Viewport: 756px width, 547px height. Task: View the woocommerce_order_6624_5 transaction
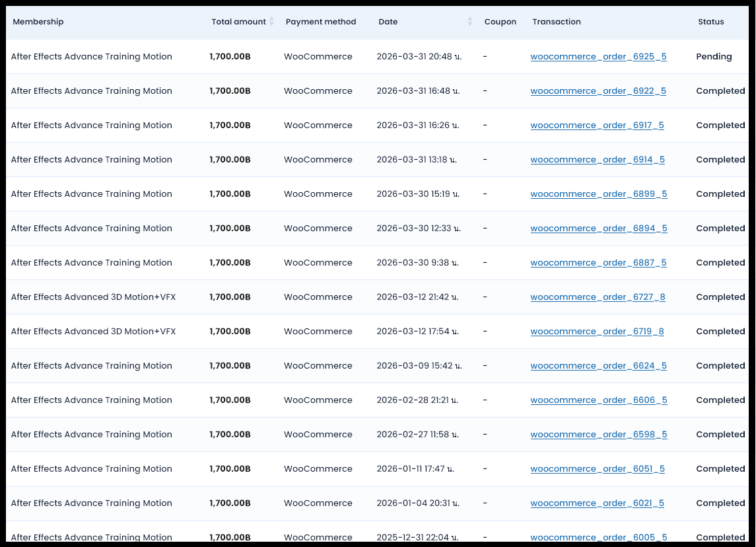(x=598, y=366)
